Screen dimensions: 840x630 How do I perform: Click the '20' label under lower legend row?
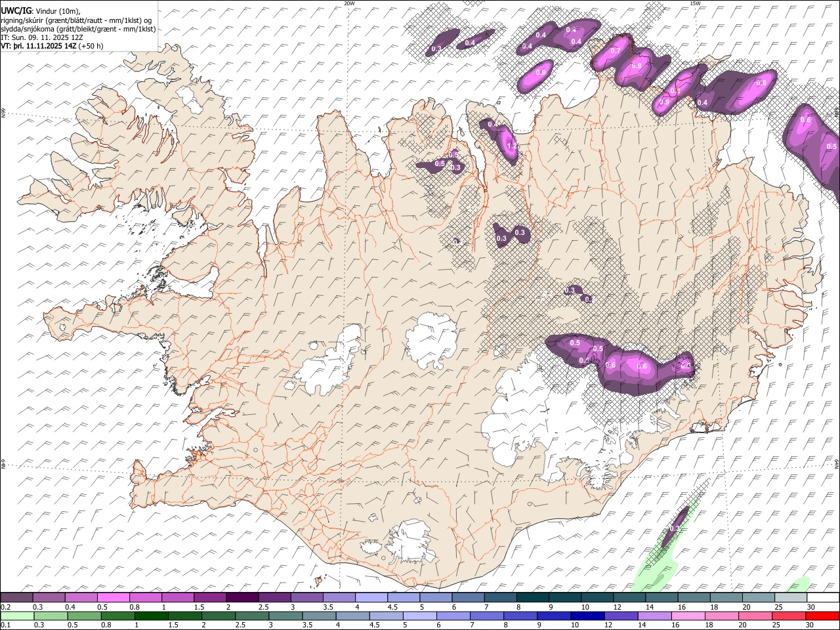click(742, 625)
